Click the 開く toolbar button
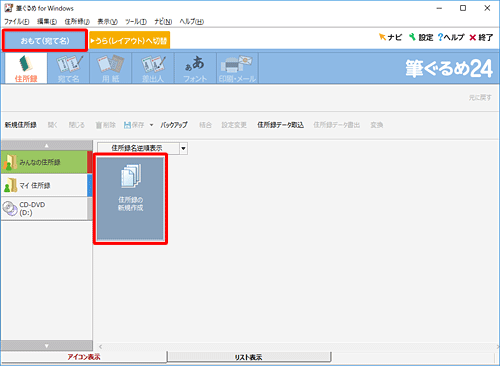The image size is (500, 366). (52, 125)
